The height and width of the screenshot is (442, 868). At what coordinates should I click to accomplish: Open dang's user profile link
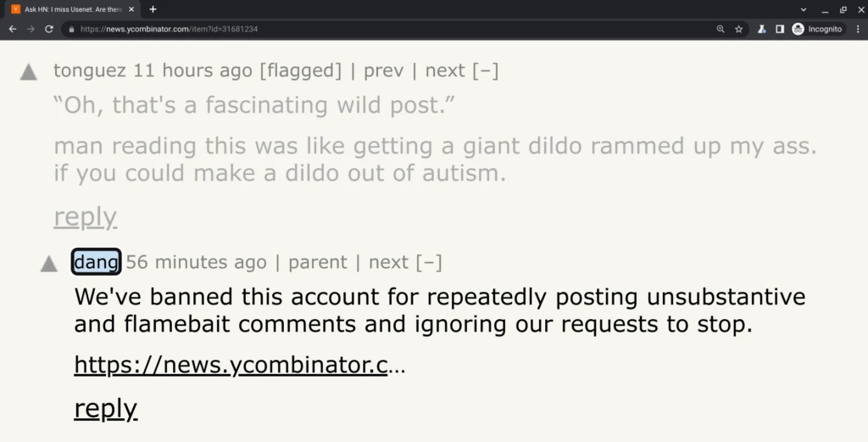click(96, 262)
